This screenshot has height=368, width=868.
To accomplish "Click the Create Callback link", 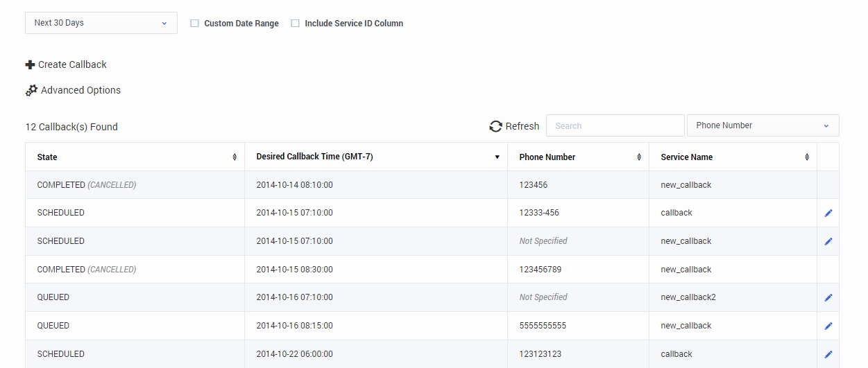I will pos(72,64).
